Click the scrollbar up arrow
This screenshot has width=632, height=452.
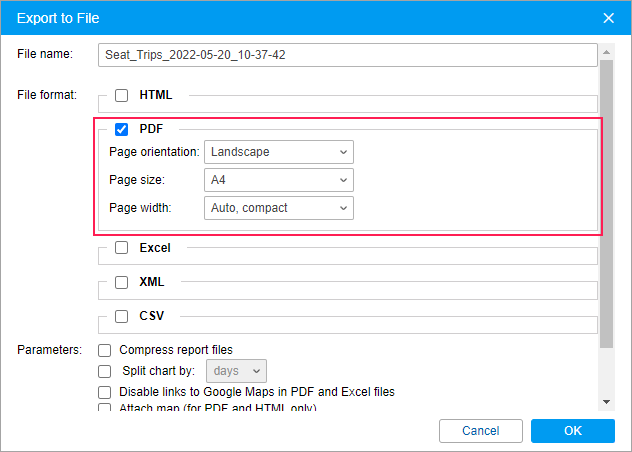606,52
